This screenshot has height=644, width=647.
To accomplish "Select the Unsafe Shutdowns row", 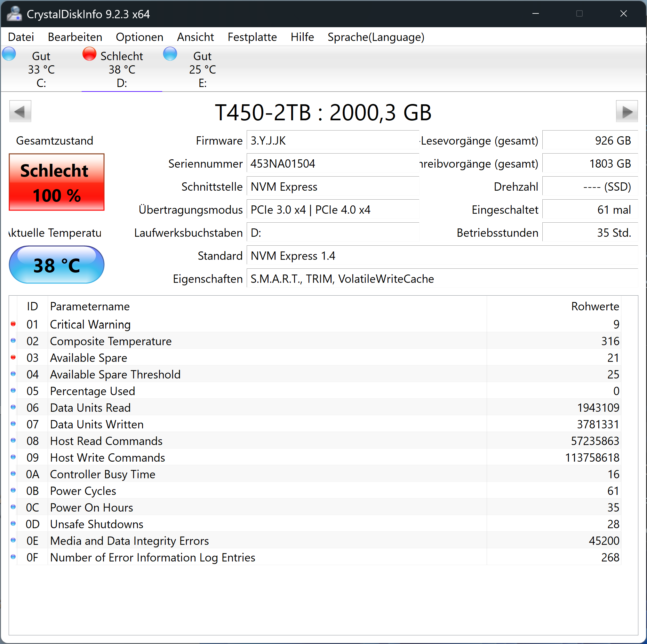I will 96,524.
